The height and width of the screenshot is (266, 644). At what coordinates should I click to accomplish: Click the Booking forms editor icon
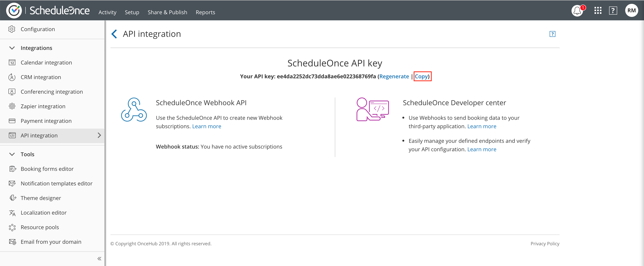coord(12,169)
